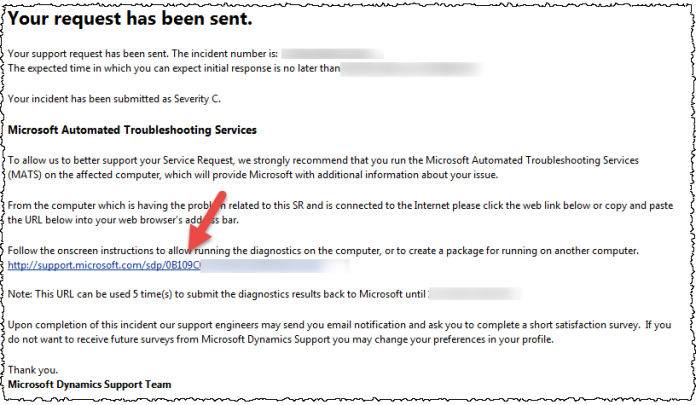Click the blurred URL expiration date
This screenshot has width=696, height=405.
pos(475,294)
